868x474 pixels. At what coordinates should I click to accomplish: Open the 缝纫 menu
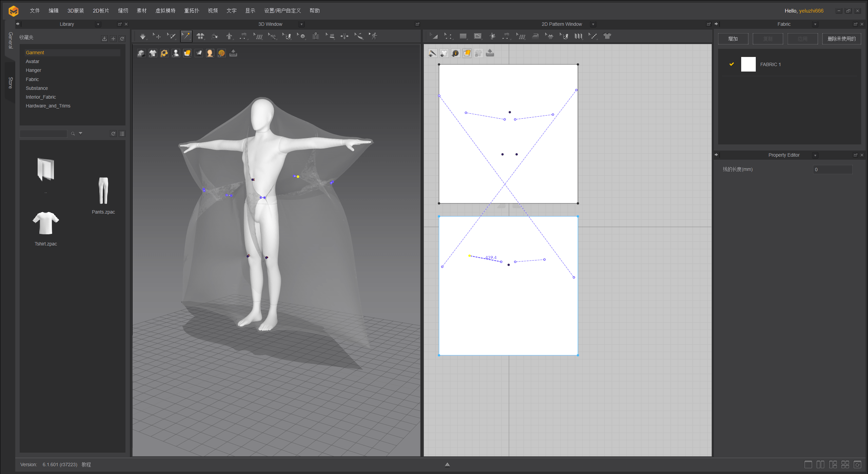[123, 11]
